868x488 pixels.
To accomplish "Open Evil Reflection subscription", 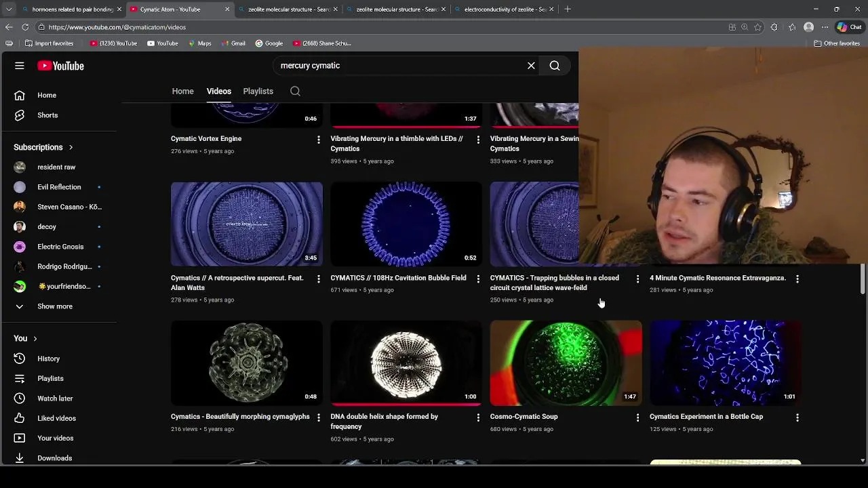I will pos(58,187).
